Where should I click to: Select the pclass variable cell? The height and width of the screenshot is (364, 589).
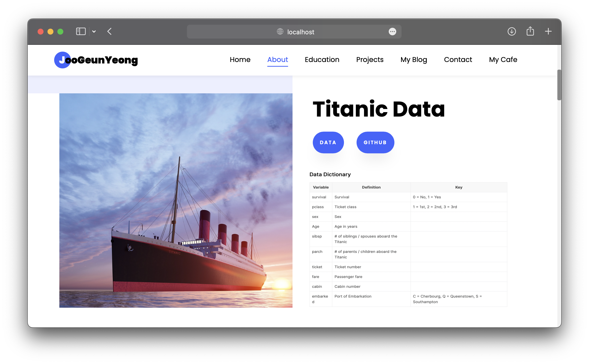point(321,207)
